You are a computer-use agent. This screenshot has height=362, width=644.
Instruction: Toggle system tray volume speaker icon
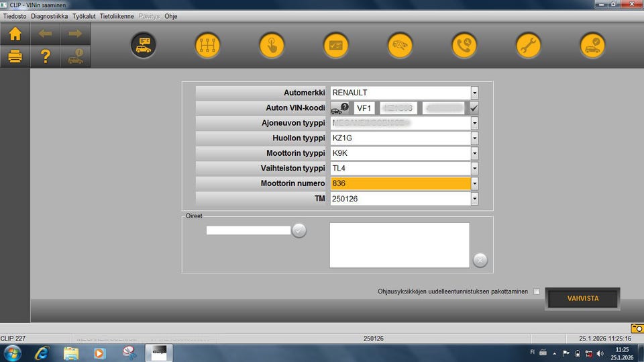point(600,353)
